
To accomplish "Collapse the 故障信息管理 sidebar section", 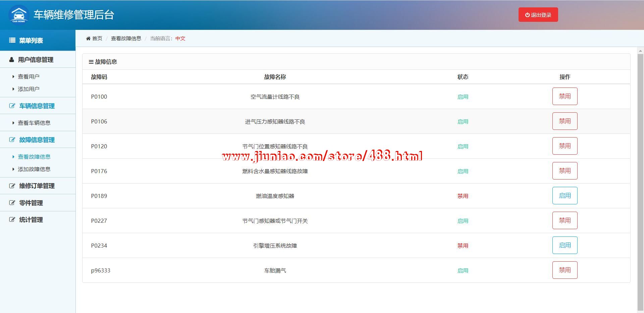I will pyautogui.click(x=37, y=140).
